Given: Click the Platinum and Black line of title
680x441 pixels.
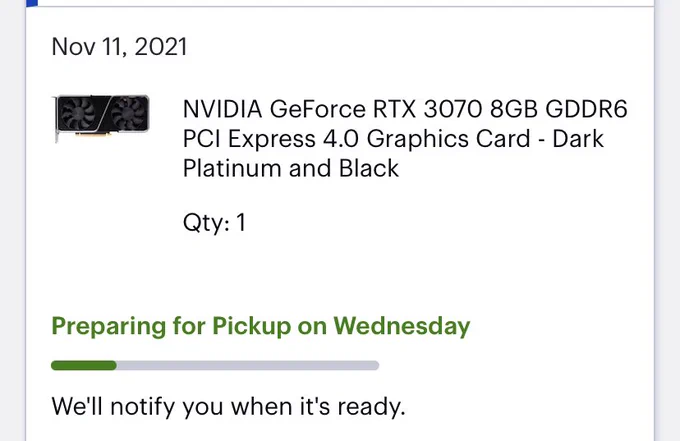Looking at the screenshot, I should click(291, 168).
